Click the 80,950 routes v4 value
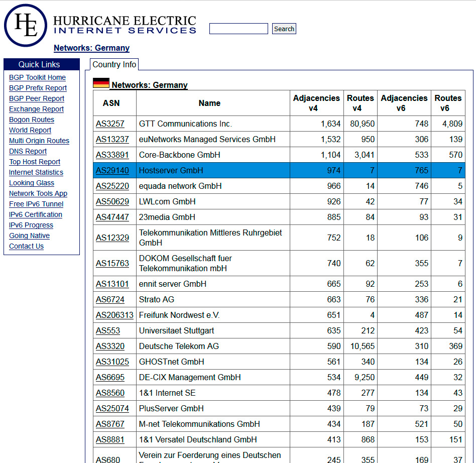This screenshot has height=463, width=476. click(x=362, y=124)
